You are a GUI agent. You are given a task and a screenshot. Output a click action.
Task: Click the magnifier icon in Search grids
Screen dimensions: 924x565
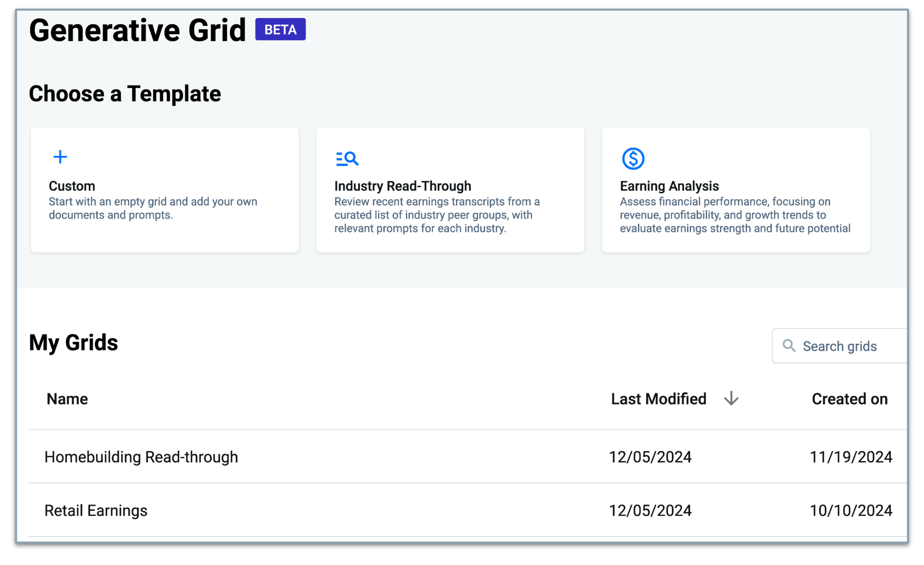pyautogui.click(x=789, y=345)
